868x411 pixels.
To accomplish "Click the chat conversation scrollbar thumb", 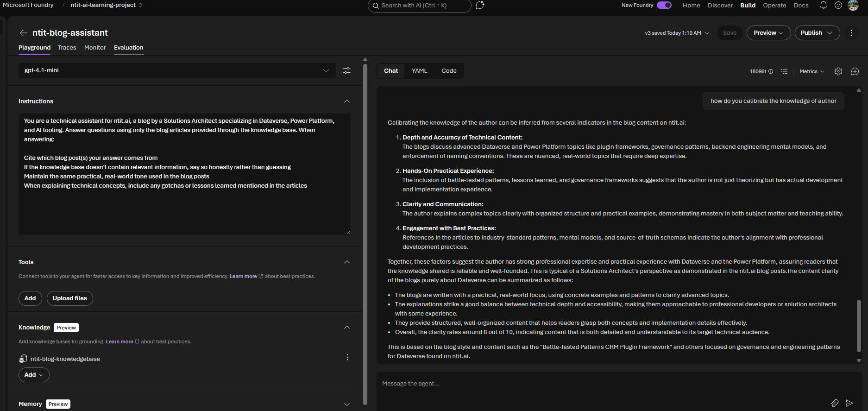I will pyautogui.click(x=859, y=326).
